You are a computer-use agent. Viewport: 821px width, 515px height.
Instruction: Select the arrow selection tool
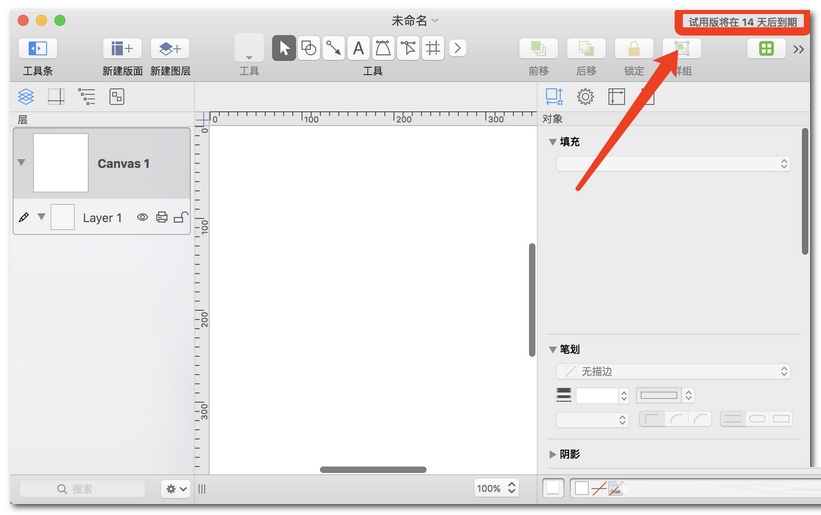click(x=284, y=48)
